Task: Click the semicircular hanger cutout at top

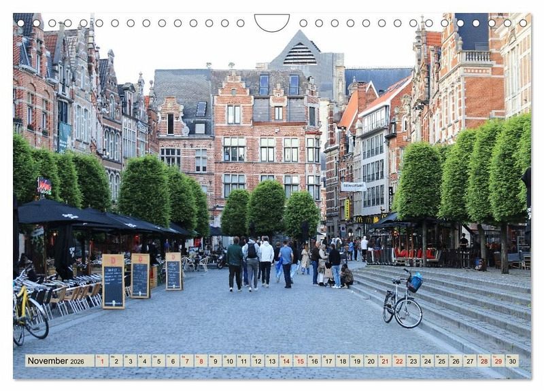Action: click(272, 22)
